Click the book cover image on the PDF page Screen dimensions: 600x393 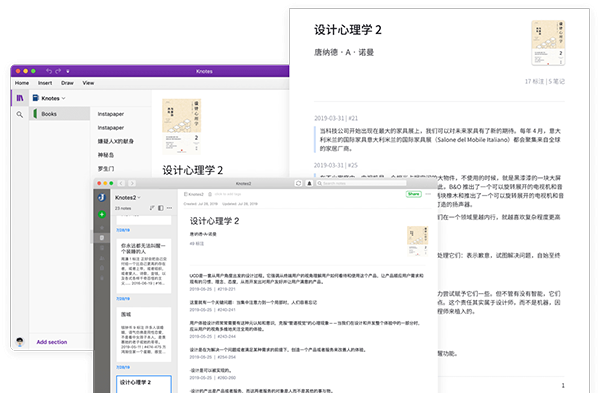tap(548, 43)
